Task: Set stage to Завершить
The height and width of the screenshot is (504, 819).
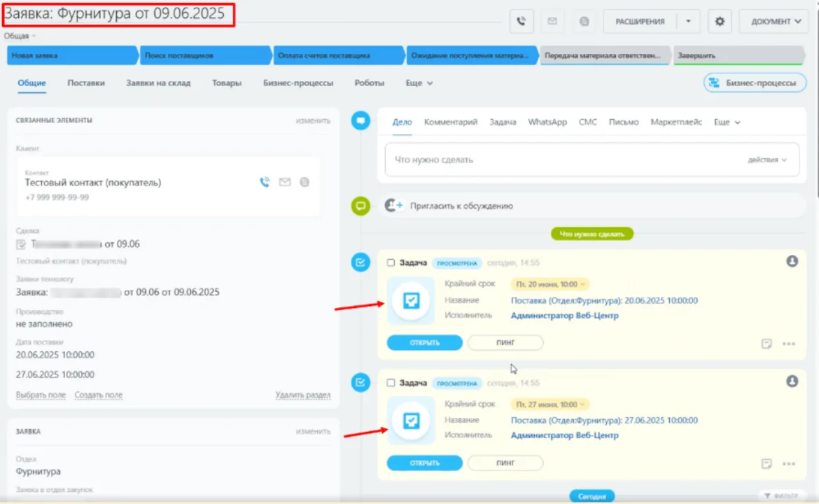Action: coord(738,55)
